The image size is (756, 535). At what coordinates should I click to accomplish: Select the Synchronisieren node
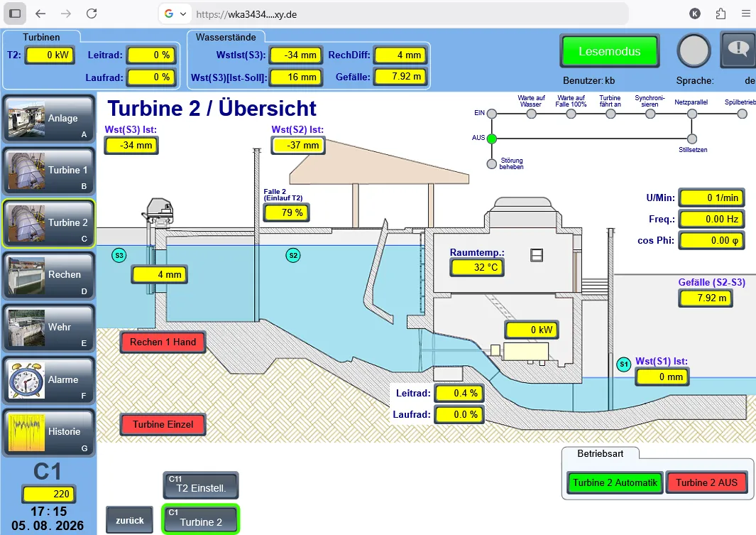(650, 114)
